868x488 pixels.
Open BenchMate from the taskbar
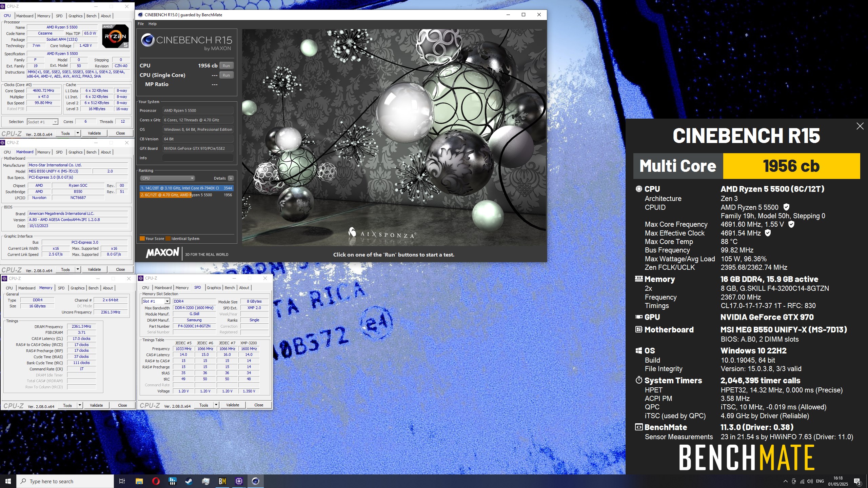point(222,481)
